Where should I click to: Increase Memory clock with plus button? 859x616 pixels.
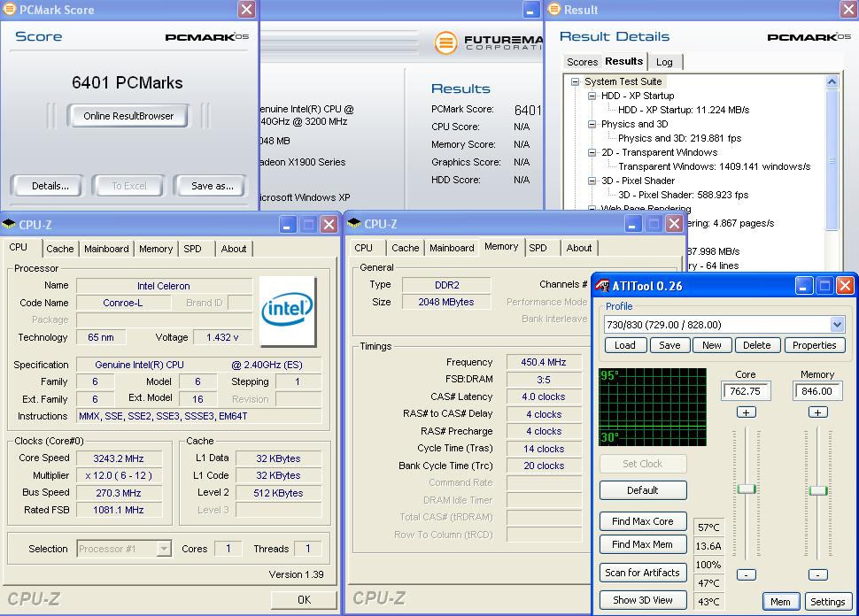click(x=818, y=412)
